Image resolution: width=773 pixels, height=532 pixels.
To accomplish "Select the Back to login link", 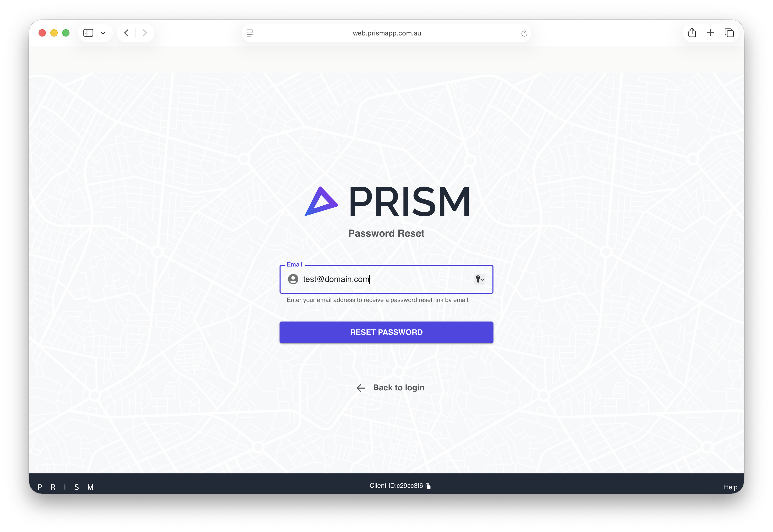I will point(399,387).
